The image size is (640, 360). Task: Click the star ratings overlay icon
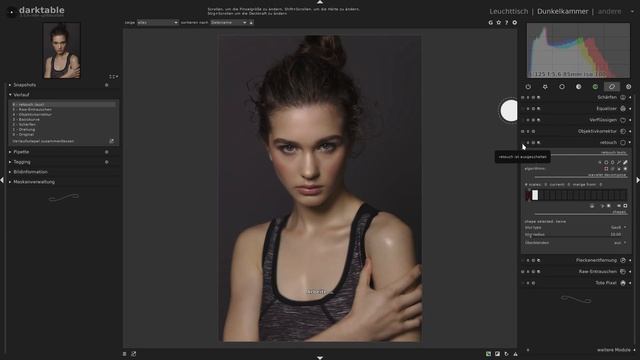pos(498,22)
